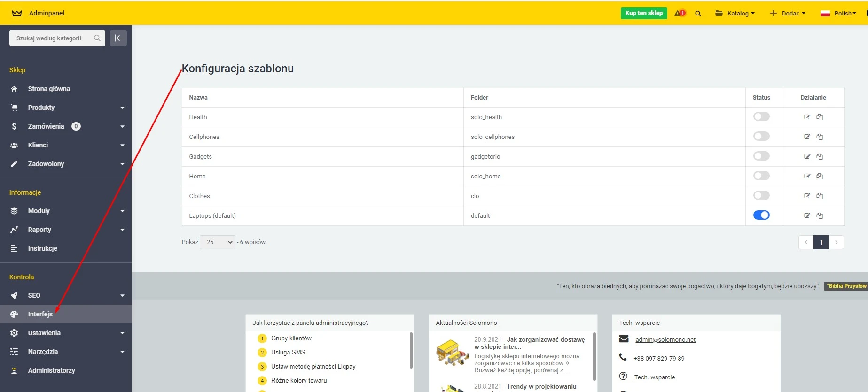Click the edit icon for Health template
Screen dimensions: 868x392
807,117
